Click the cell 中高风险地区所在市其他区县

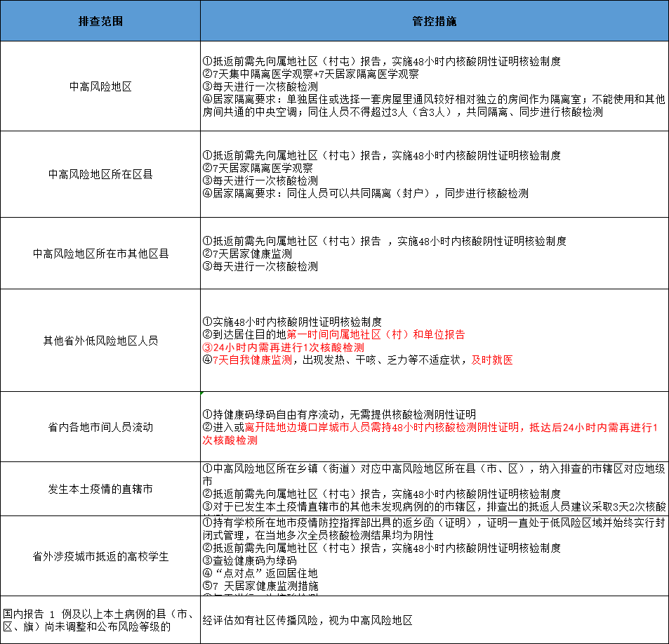pyautogui.click(x=100, y=254)
